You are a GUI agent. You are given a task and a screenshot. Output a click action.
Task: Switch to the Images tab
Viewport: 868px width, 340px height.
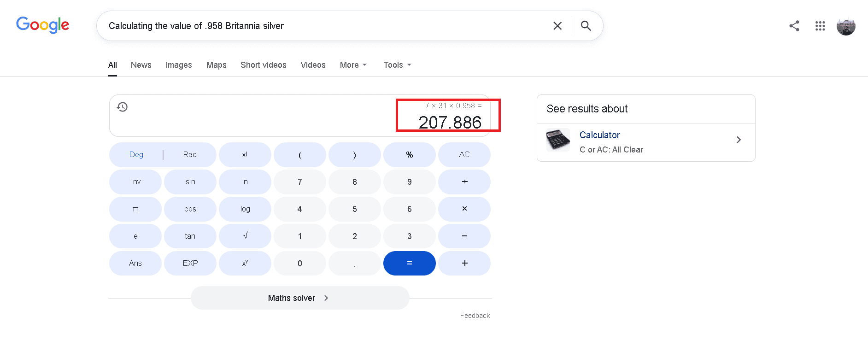179,65
